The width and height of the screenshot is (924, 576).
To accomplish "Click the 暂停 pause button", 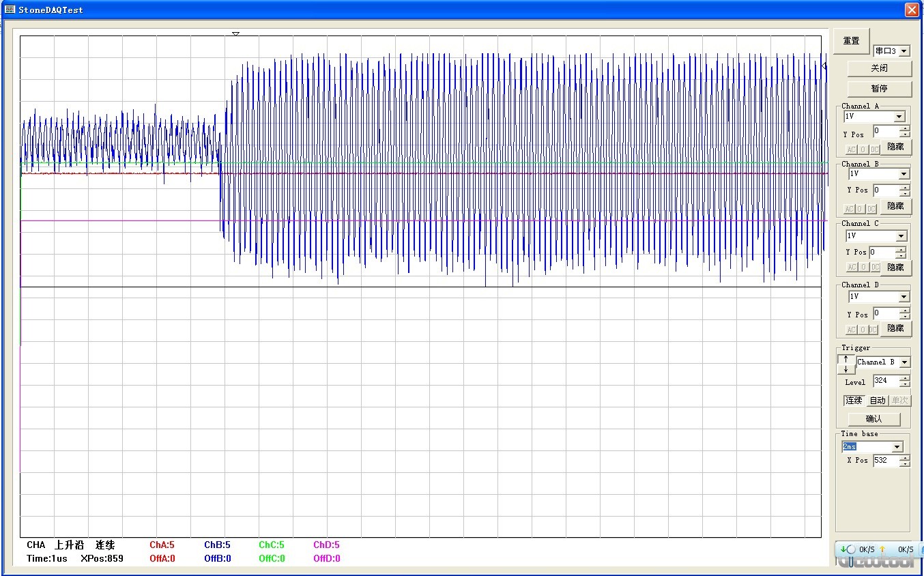I will (879, 88).
